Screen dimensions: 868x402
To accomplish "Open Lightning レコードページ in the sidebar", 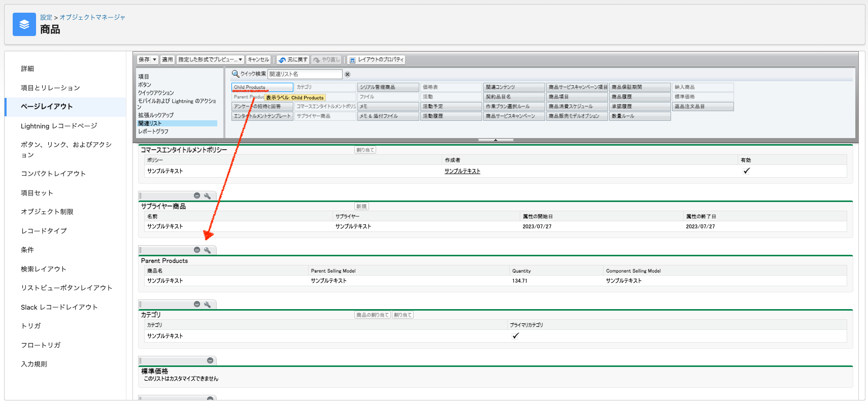I will (59, 126).
